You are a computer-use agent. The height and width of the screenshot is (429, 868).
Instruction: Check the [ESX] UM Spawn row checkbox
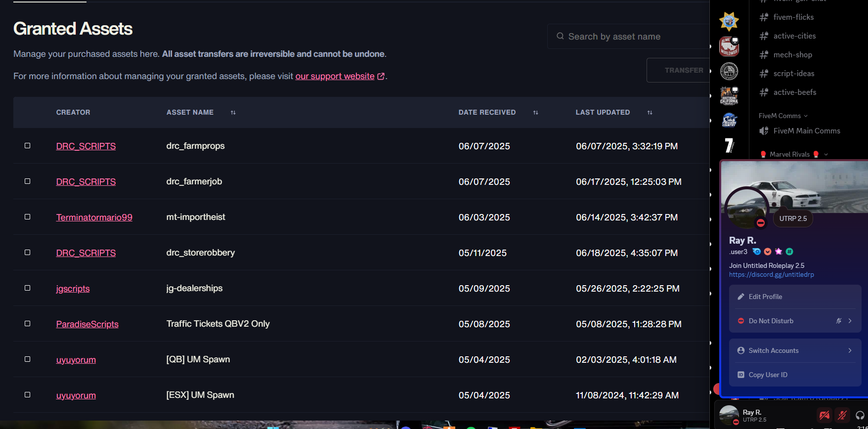coord(28,395)
